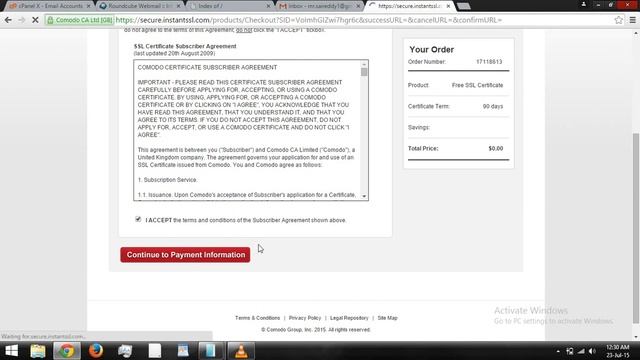Open Google Chrome in the taskbar
Screen dimensions: 640x360
coord(67,351)
